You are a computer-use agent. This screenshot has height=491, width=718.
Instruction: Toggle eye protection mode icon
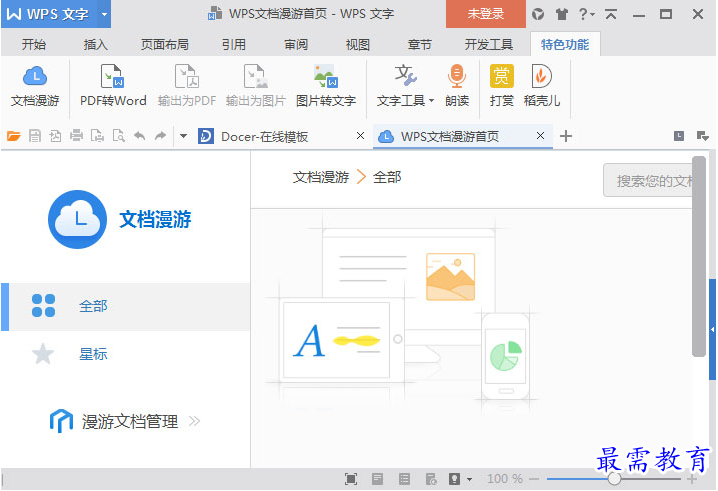pyautogui.click(x=454, y=479)
